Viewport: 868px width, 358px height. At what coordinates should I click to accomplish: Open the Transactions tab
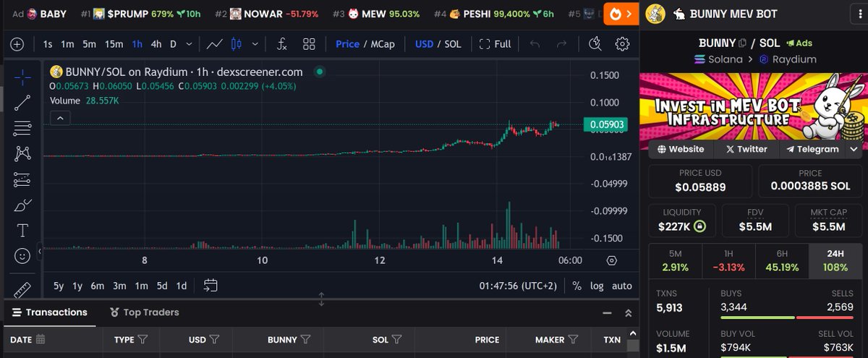pyautogui.click(x=50, y=312)
